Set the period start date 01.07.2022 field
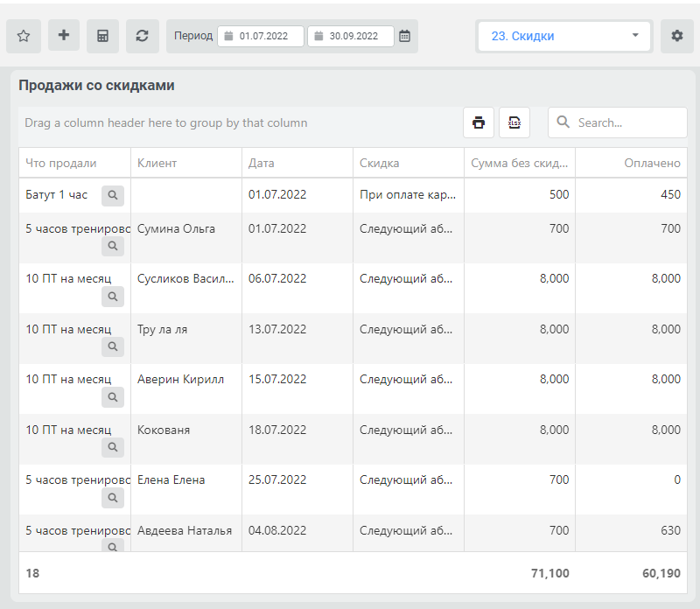The height and width of the screenshot is (609, 700). 261,36
